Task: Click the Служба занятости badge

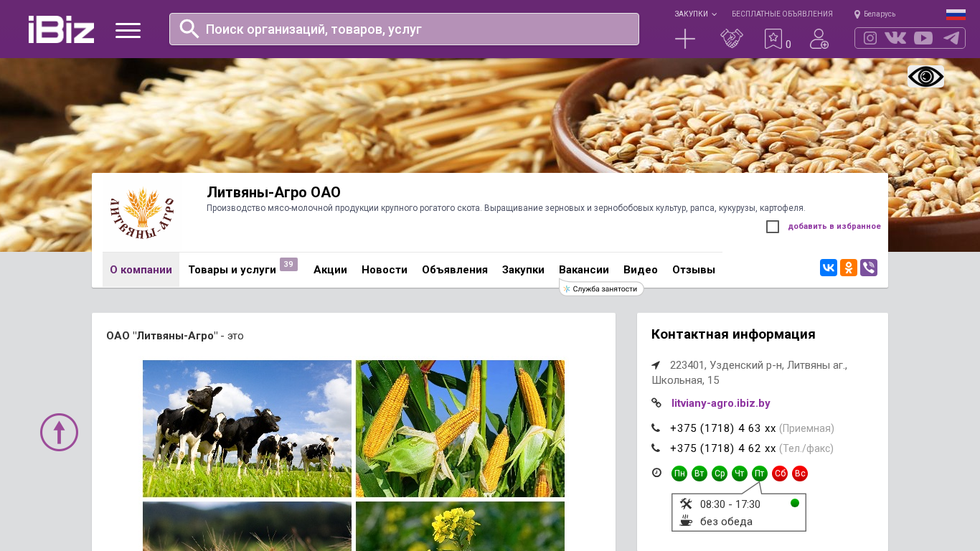Action: pyautogui.click(x=601, y=289)
